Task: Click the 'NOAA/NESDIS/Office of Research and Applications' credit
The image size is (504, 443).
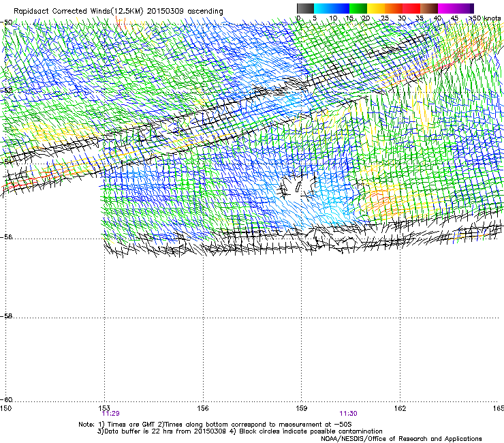Action: pyautogui.click(x=401, y=439)
